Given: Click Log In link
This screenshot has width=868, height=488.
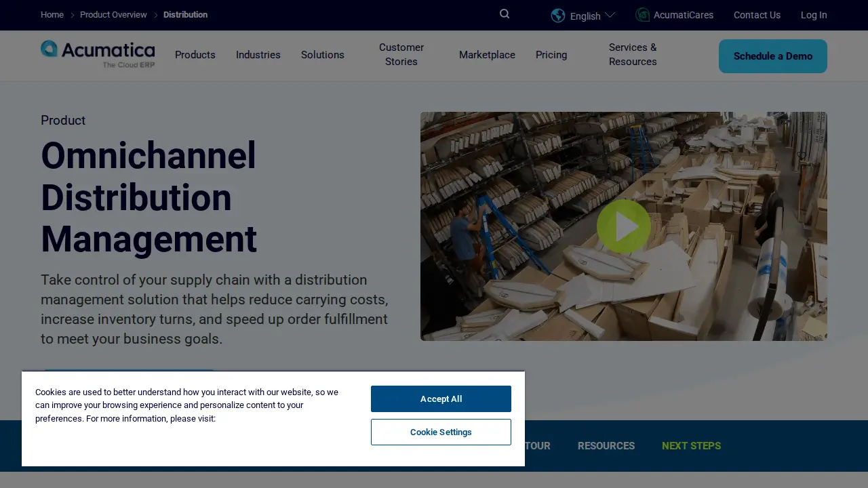Looking at the screenshot, I should [x=814, y=15].
